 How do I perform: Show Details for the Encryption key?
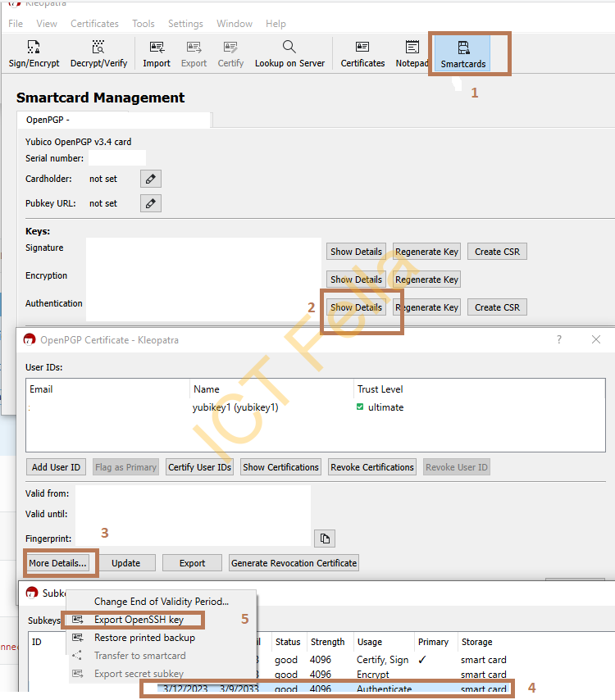coord(356,280)
